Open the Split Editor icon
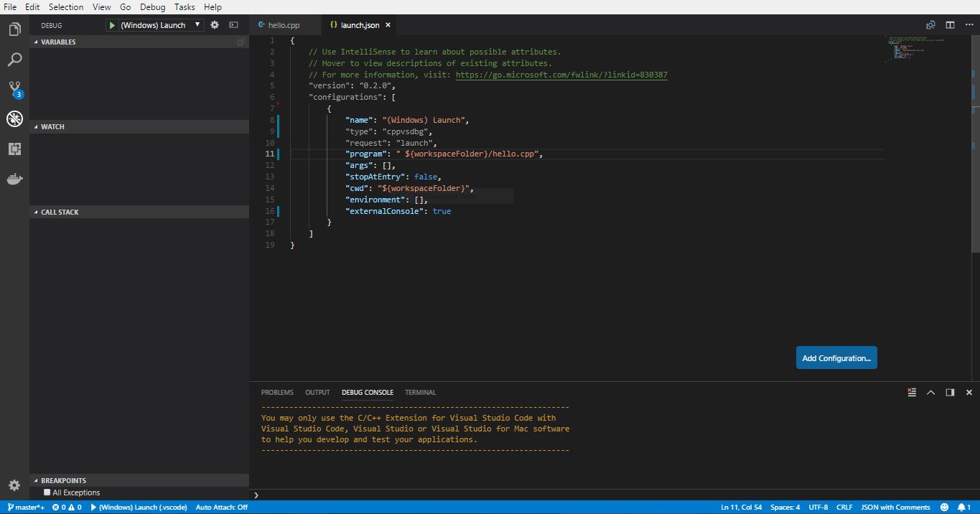Image resolution: width=980 pixels, height=514 pixels. click(950, 24)
